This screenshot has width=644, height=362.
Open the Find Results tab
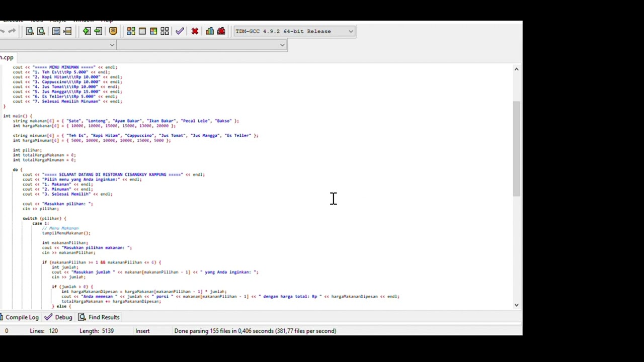pyautogui.click(x=99, y=317)
